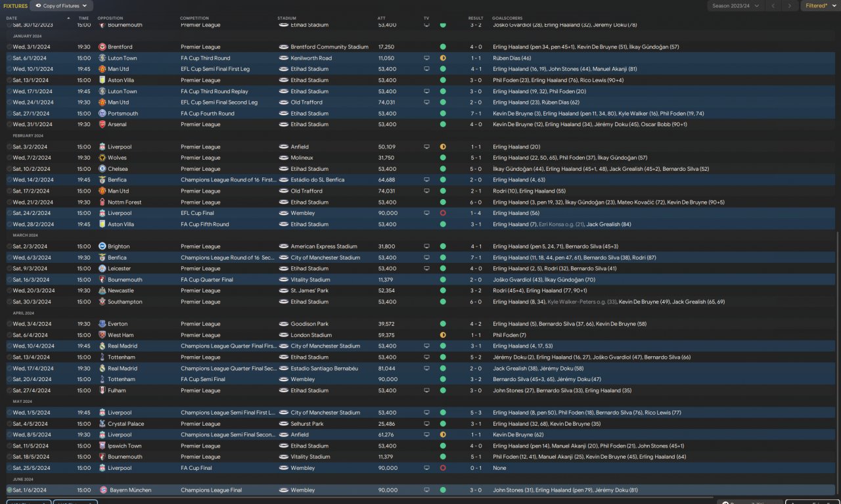Select the Liverpool 3/2/2024 row circle
The height and width of the screenshot is (504, 841).
pyautogui.click(x=9, y=147)
